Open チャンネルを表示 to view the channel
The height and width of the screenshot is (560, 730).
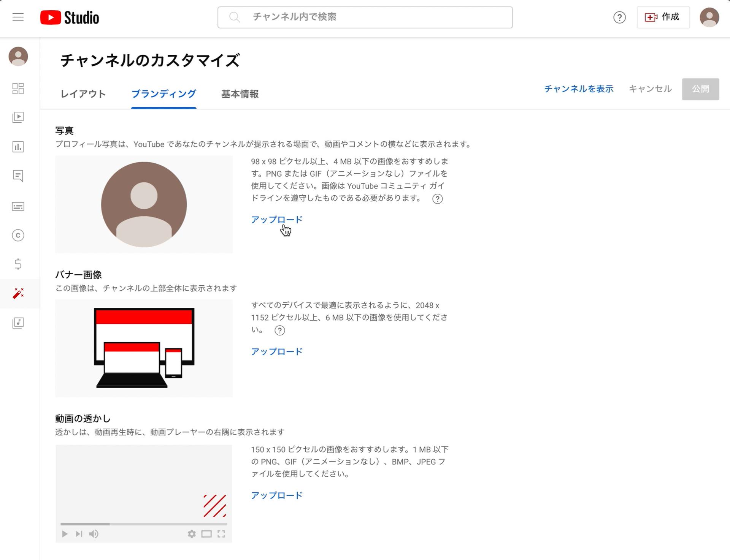coord(579,89)
